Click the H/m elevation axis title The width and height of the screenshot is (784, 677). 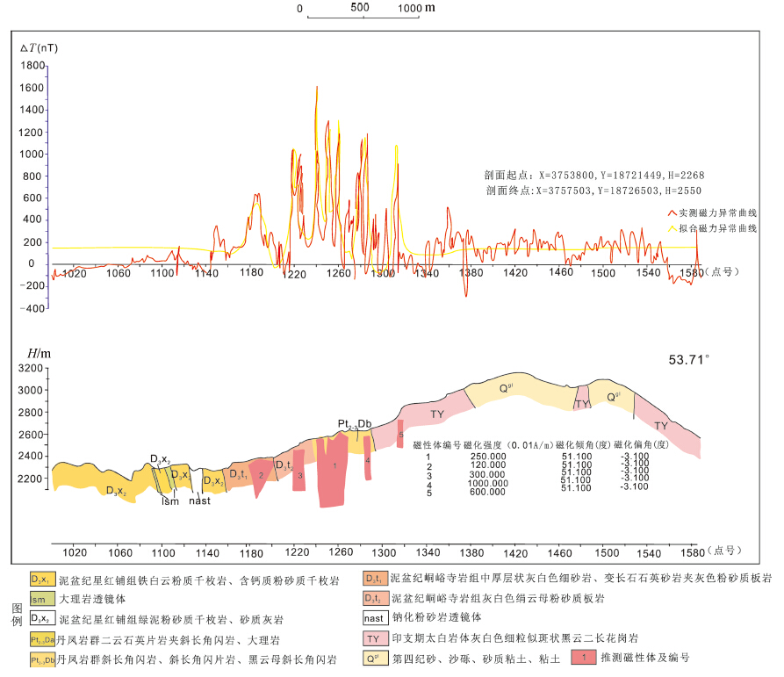[38, 353]
